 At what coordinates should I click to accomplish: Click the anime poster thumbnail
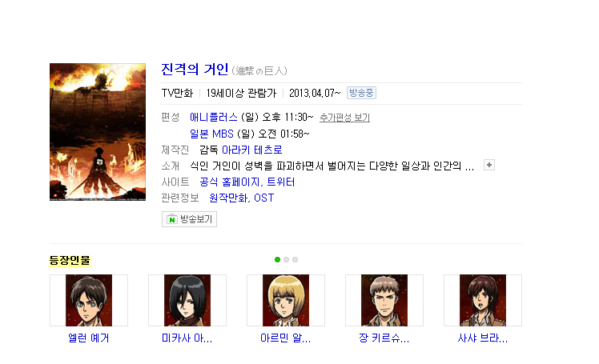coord(98,132)
